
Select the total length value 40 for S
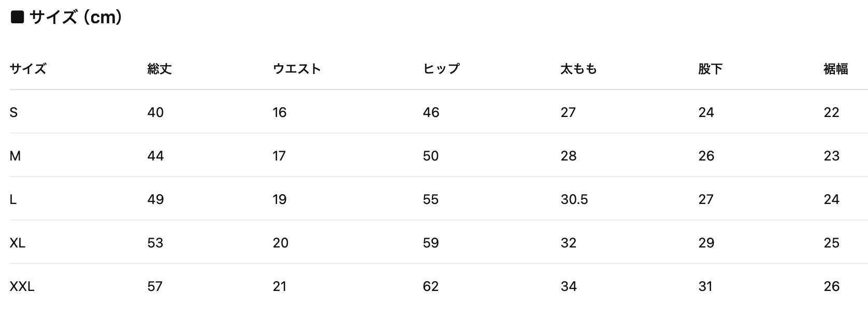[155, 112]
